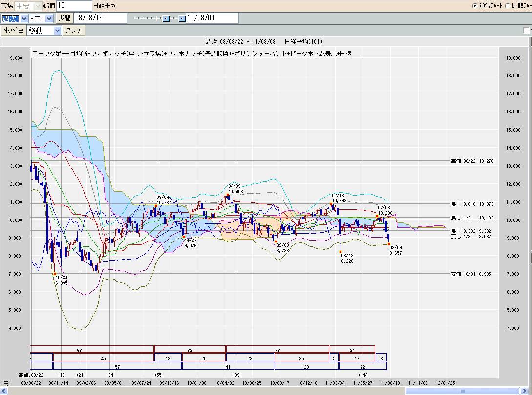
Task: Click the クリア button
Action: [x=73, y=30]
